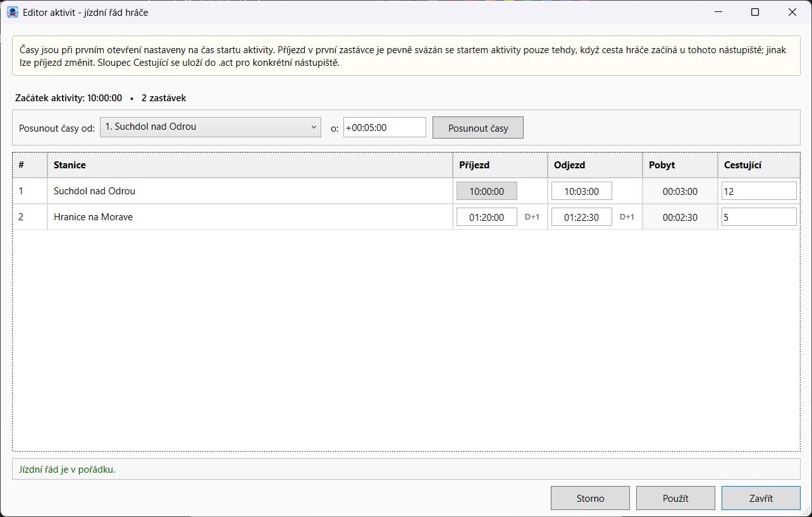Click the Posunout časy od: label
The height and width of the screenshot is (517, 812).
(57, 128)
